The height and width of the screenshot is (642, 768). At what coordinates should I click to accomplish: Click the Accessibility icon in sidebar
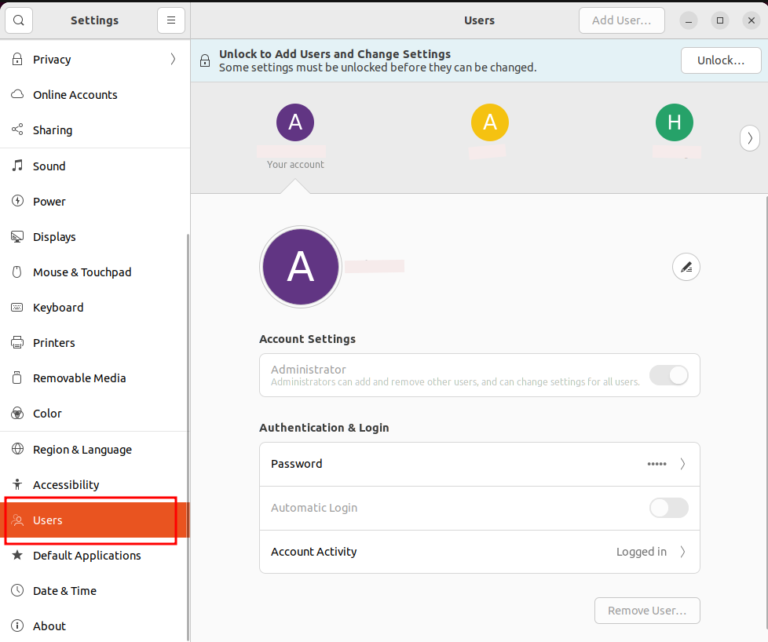[17, 485]
